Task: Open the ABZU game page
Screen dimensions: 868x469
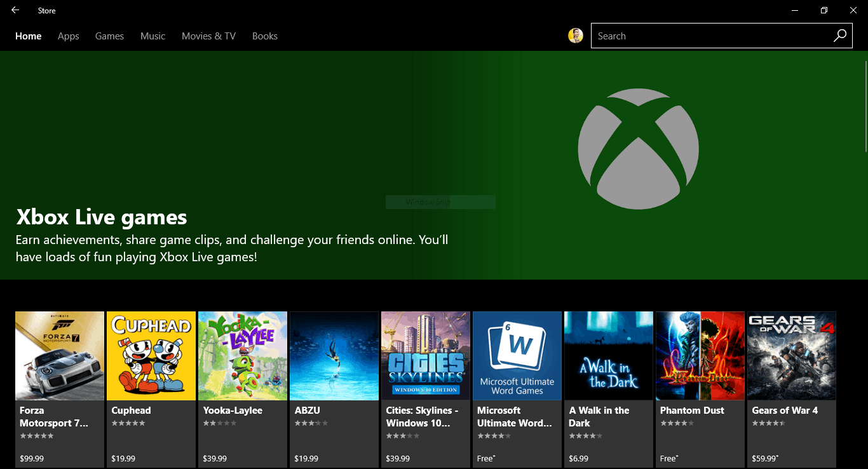Action: [334, 355]
